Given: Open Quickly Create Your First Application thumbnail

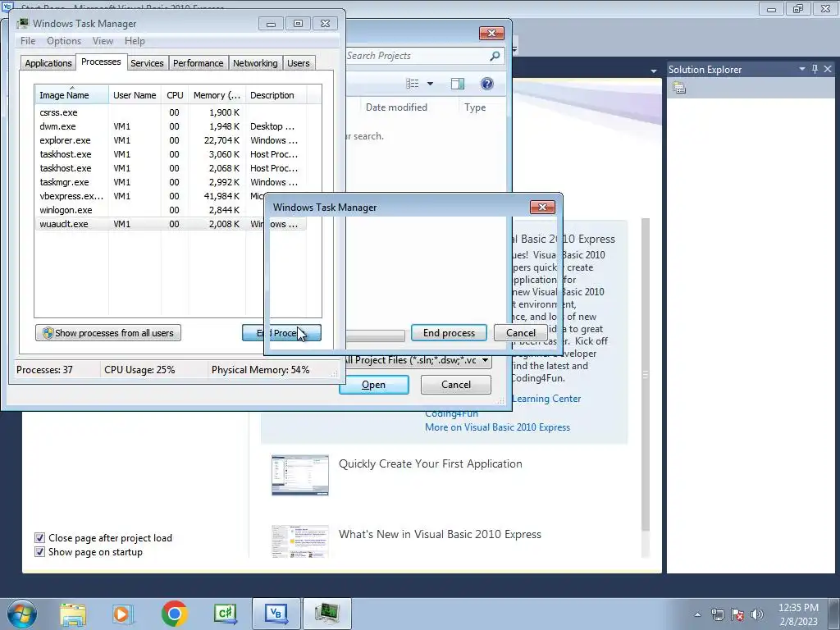Looking at the screenshot, I should [x=300, y=475].
